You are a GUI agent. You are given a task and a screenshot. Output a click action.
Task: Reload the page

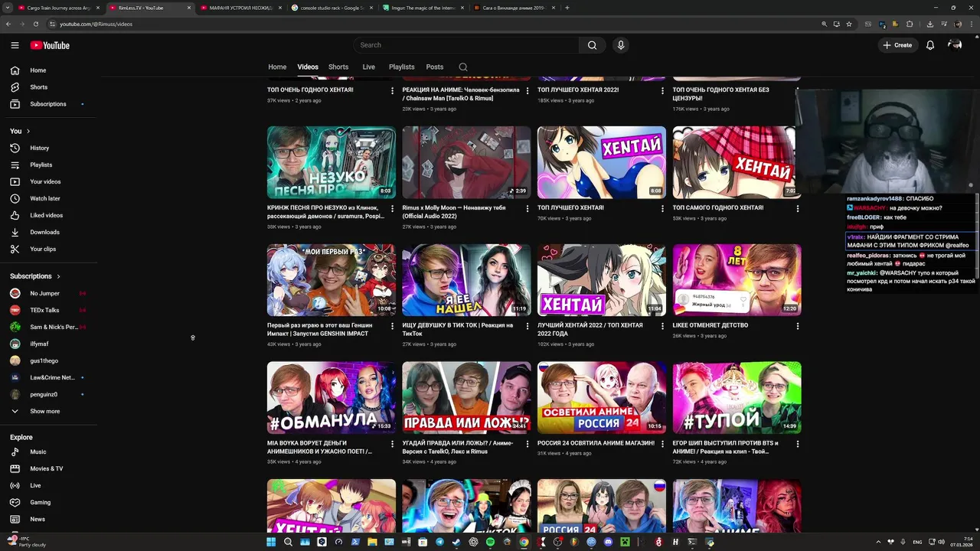coord(35,24)
